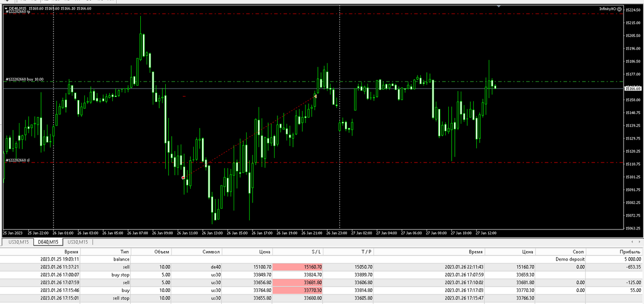Screen dimensions: 644x304
Task: Click the take profit 33606.80 cell
Action: [x=363, y=282]
